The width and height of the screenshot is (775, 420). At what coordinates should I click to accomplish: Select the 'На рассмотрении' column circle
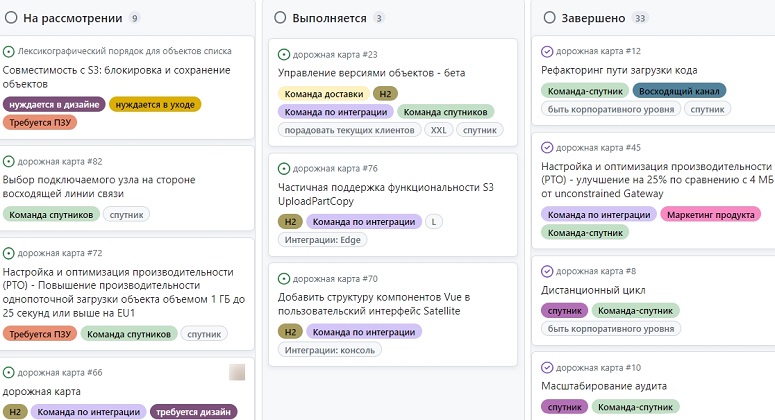pos(9,18)
